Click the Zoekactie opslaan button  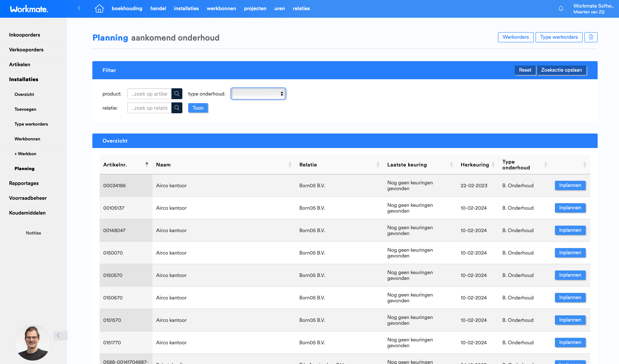point(561,70)
